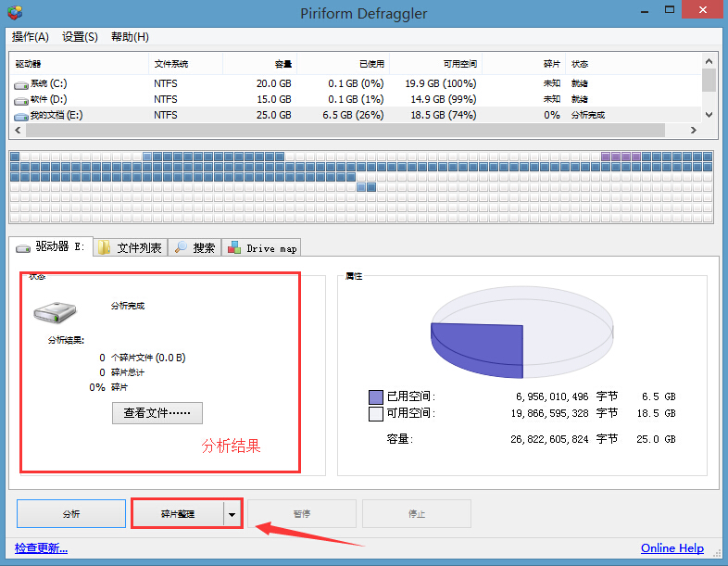Click the drive icon on 驱动器 E: tab
This screenshot has width=728, height=566.
[23, 249]
